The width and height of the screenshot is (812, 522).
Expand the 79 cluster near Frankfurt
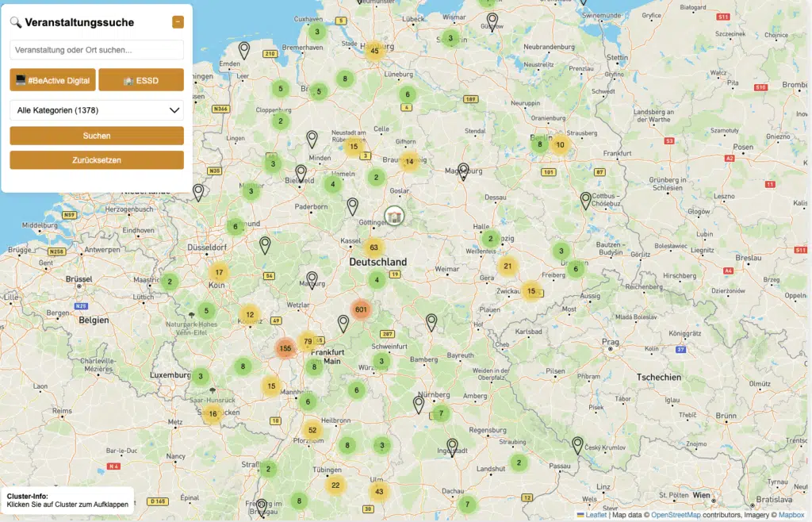[x=308, y=341]
